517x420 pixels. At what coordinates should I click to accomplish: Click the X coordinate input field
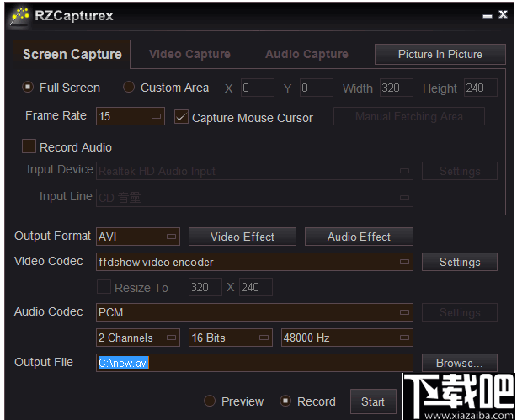tap(257, 88)
